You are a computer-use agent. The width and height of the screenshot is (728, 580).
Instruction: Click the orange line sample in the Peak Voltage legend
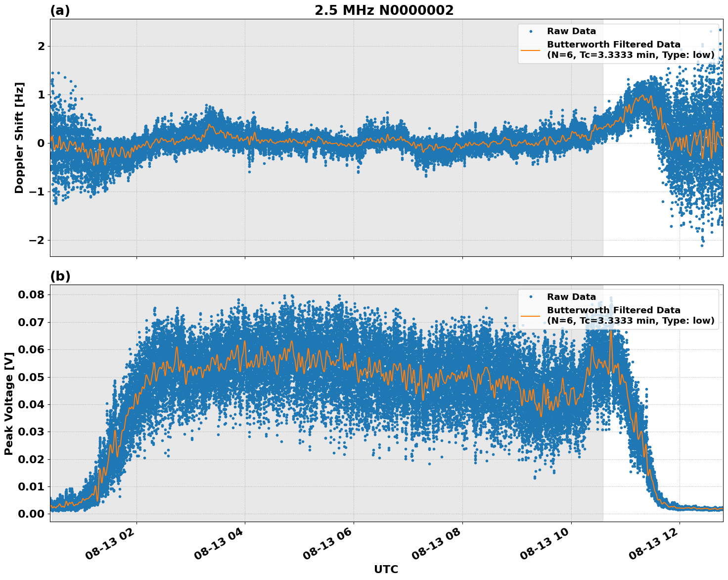pos(531,316)
